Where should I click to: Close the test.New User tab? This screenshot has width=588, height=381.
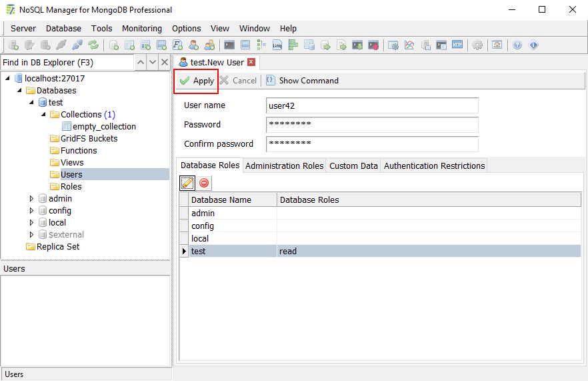251,62
